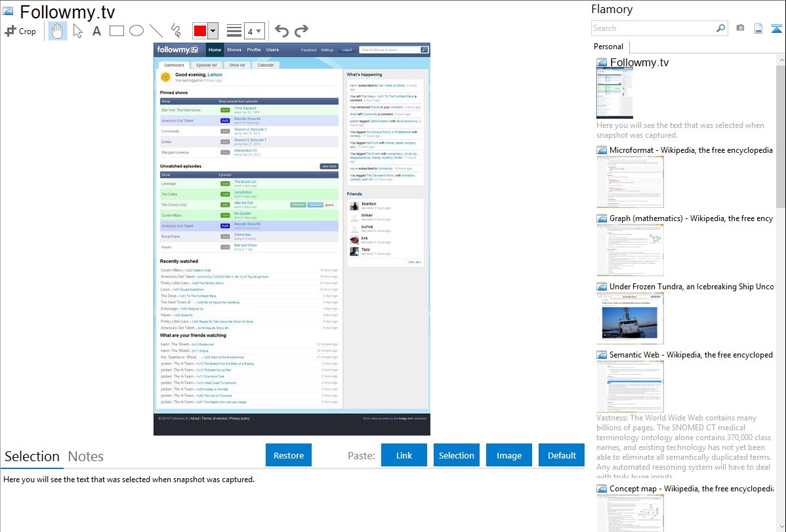Pick the ellipse drawing tool

[x=136, y=31]
